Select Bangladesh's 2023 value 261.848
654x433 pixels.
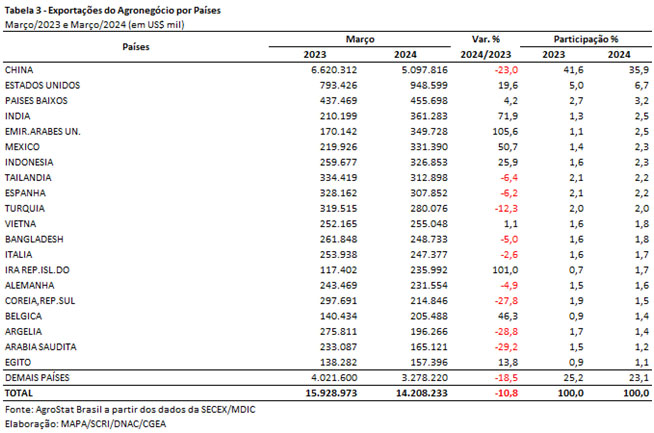click(338, 239)
